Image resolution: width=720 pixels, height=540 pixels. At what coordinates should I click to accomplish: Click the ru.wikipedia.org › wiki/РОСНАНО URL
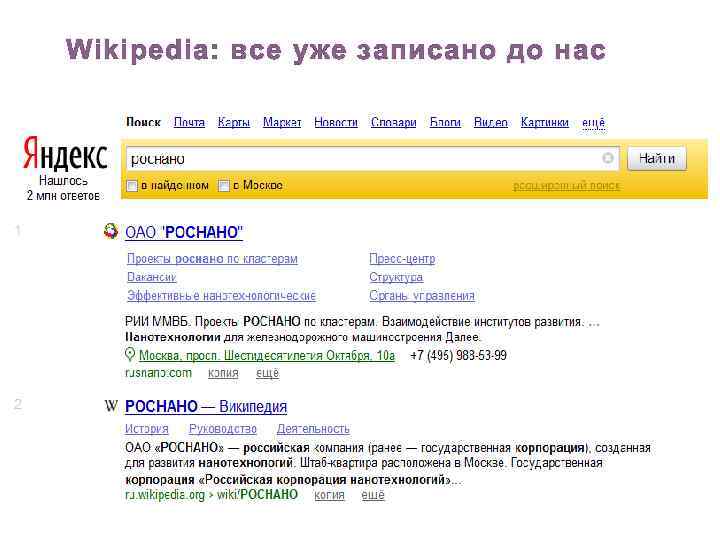tap(211, 495)
